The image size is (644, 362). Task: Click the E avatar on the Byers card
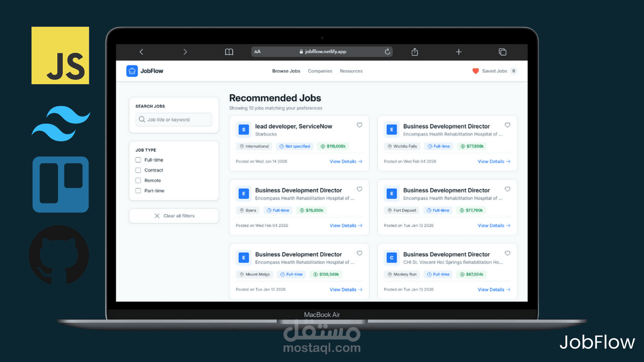(x=244, y=194)
